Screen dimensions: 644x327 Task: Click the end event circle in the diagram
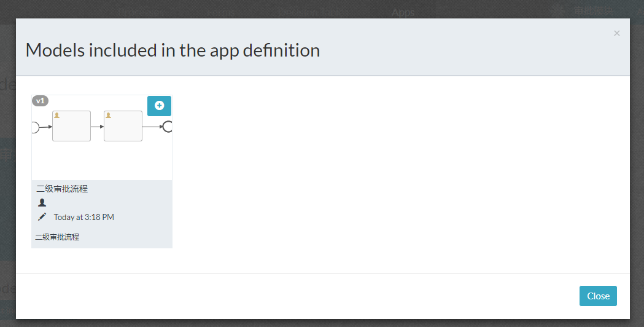[167, 127]
